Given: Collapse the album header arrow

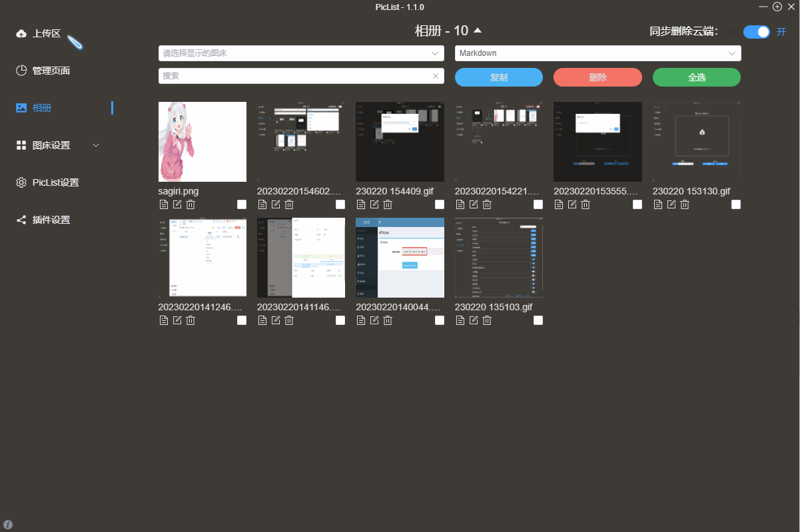Looking at the screenshot, I should pyautogui.click(x=478, y=31).
